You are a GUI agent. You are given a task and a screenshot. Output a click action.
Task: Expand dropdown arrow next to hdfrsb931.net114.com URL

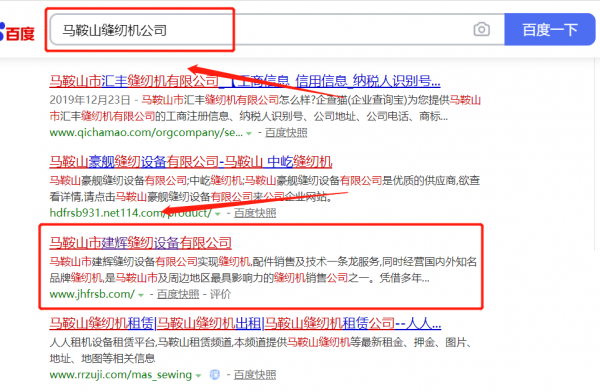click(218, 214)
